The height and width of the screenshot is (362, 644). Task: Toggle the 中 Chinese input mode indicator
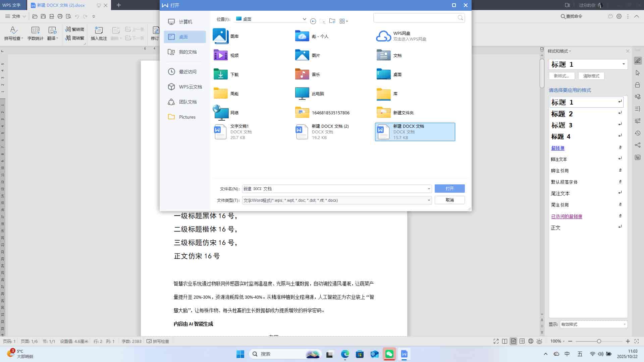coord(567,354)
